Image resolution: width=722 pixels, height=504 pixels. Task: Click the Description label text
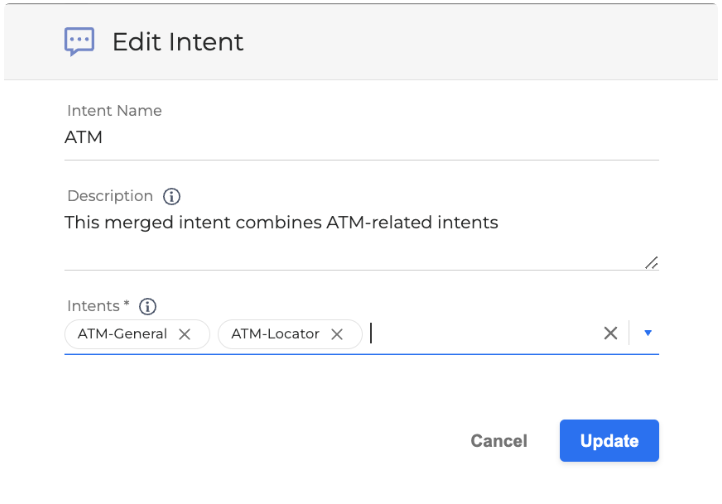[x=110, y=196]
